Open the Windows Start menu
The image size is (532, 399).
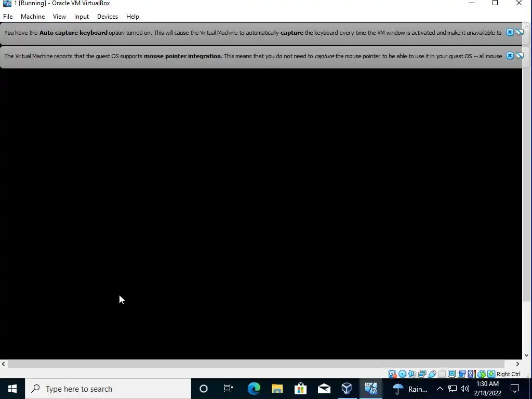(x=12, y=389)
